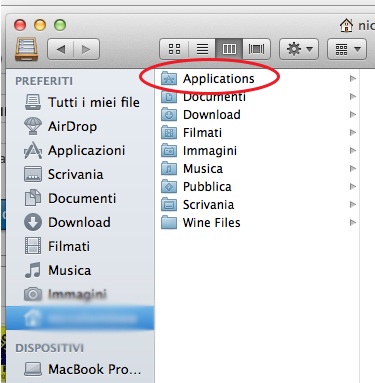The width and height of the screenshot is (375, 383).
Task: Expand Download column row arrow
Action: point(353,115)
